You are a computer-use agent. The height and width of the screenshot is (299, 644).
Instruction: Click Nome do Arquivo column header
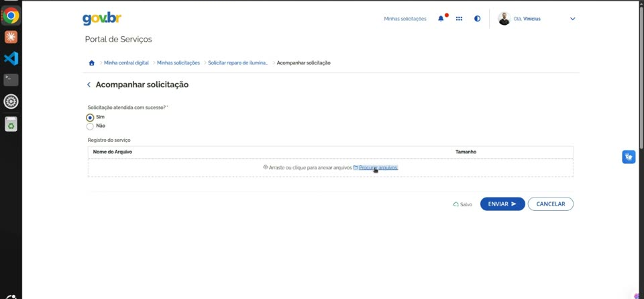(113, 152)
